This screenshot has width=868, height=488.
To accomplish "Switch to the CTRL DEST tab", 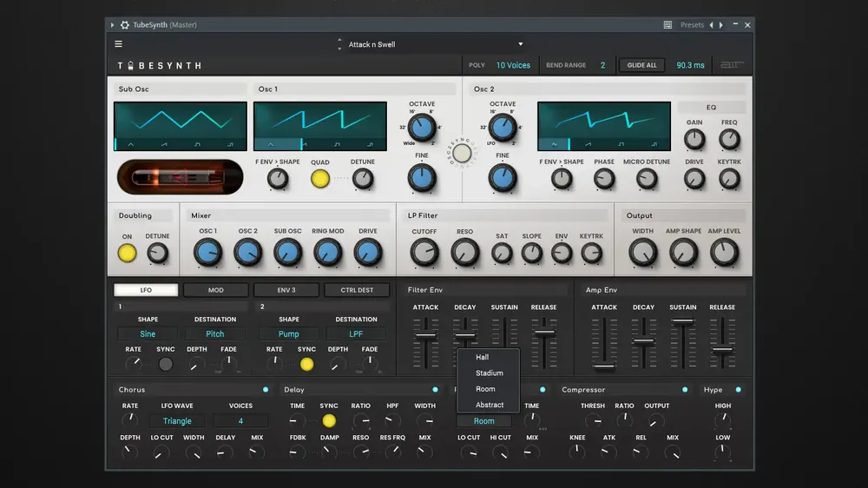I will click(x=357, y=290).
